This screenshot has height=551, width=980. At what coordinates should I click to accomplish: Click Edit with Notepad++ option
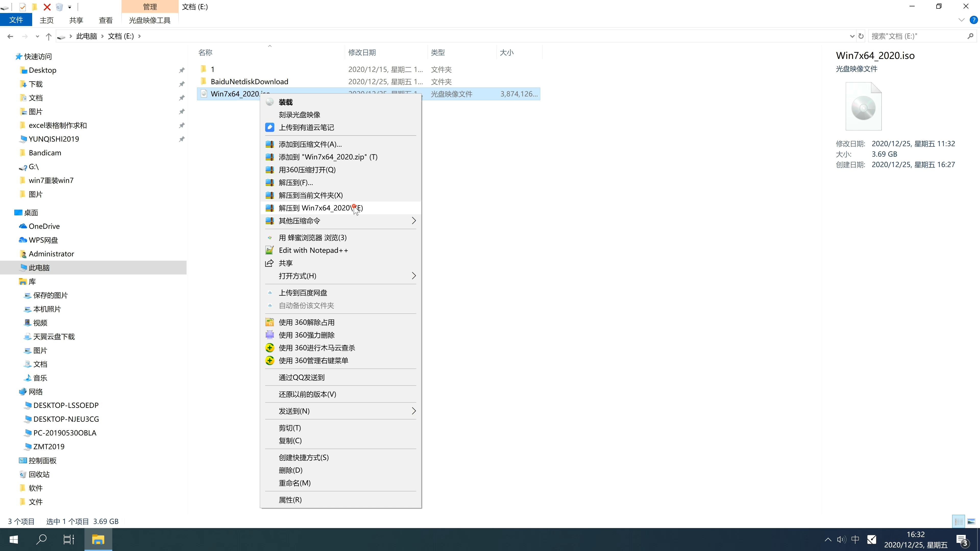314,249
